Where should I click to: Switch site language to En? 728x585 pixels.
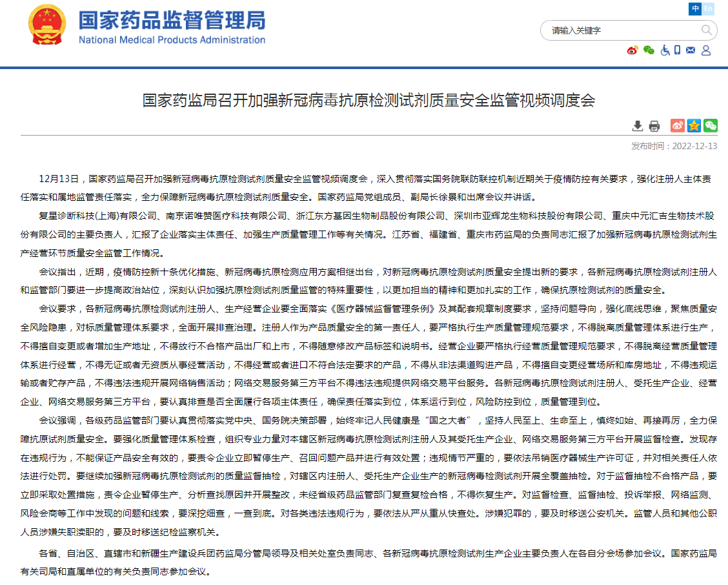click(708, 8)
